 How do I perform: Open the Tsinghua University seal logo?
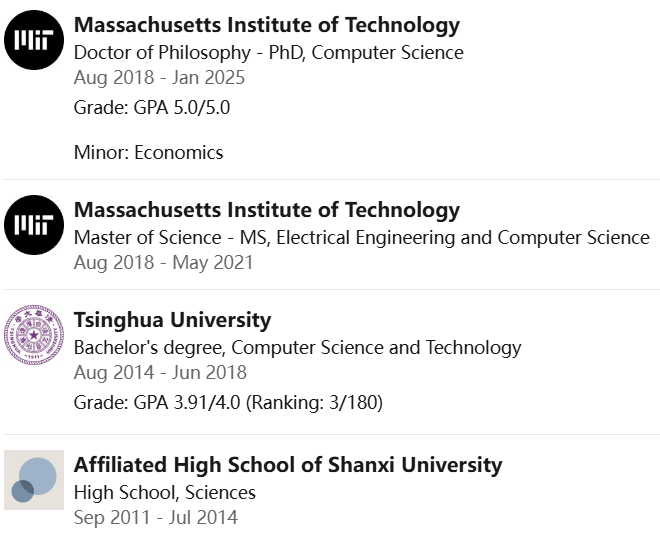34,335
